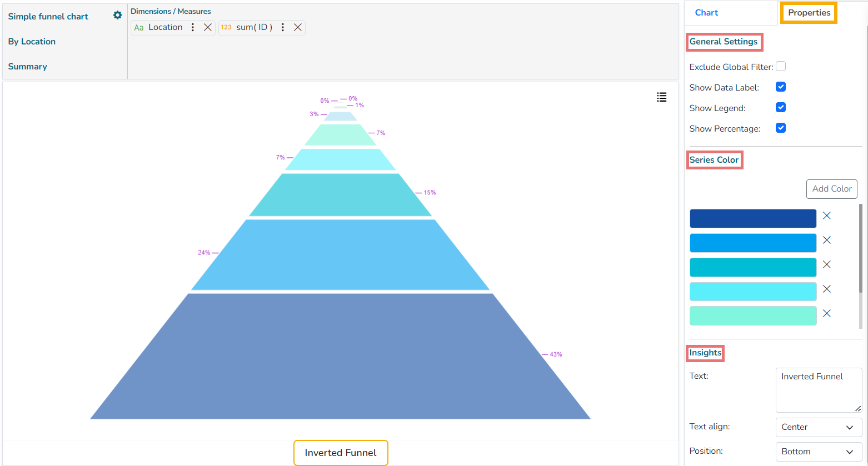This screenshot has height=466, width=868.
Task: Open the Properties tab
Action: pyautogui.click(x=808, y=12)
